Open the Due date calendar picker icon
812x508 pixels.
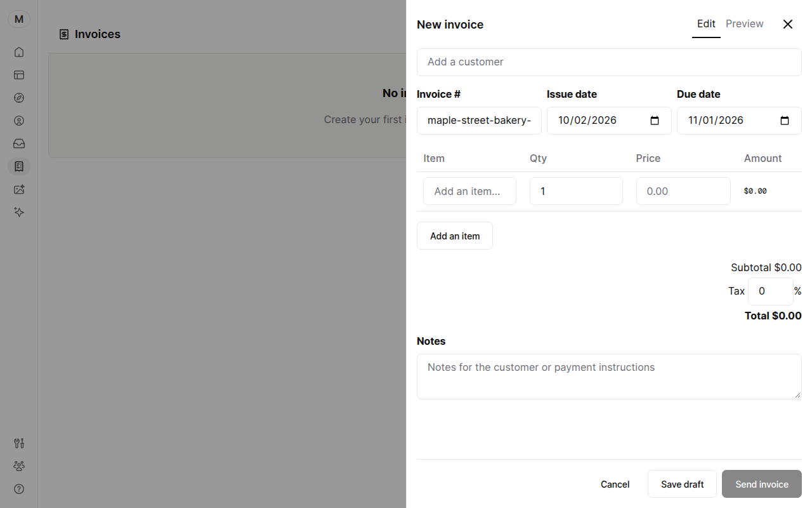pyautogui.click(x=785, y=121)
